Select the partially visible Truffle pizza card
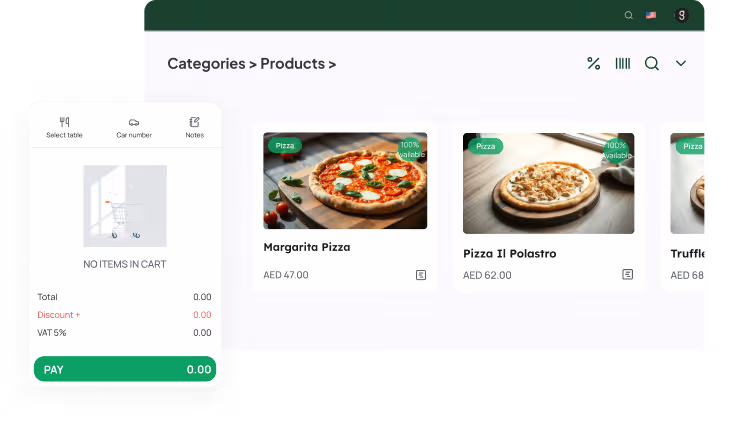This screenshot has height=421, width=754. tap(683, 207)
